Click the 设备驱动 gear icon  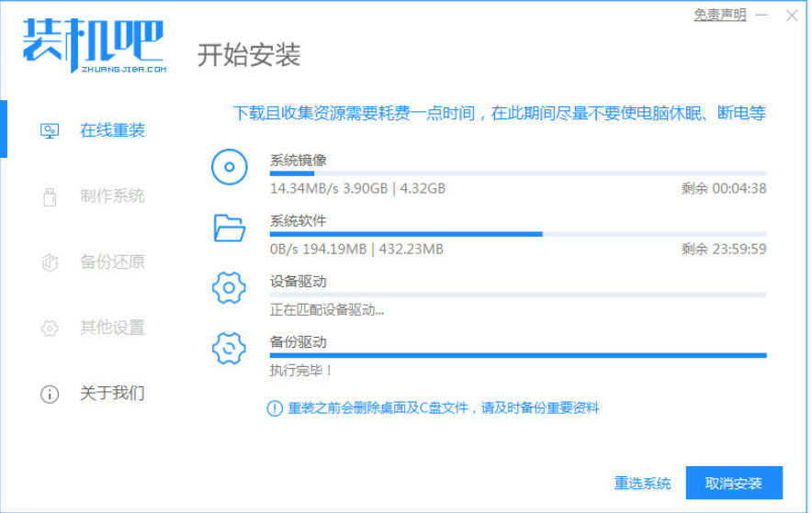(229, 288)
